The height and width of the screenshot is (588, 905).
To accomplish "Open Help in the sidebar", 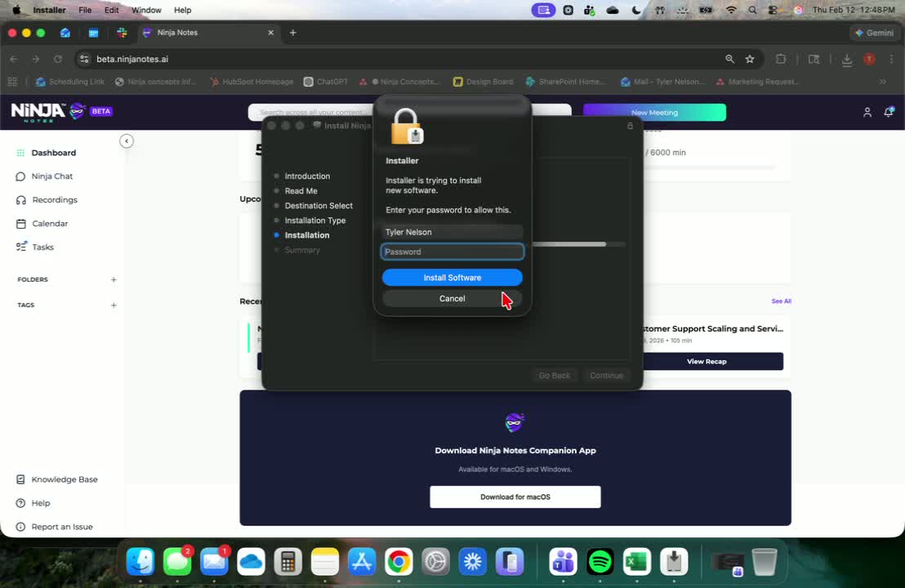I will (x=40, y=503).
